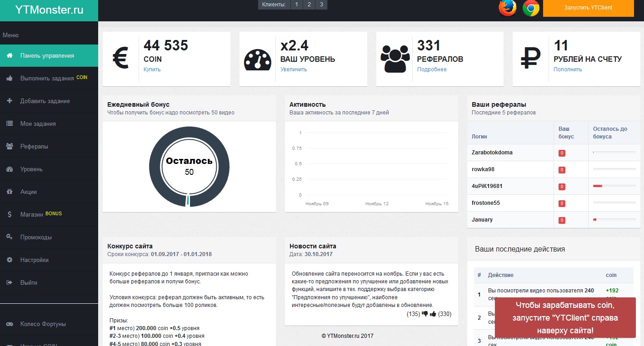Click the contest dates 01.09.2017 - 01.01.2018

pyautogui.click(x=181, y=254)
